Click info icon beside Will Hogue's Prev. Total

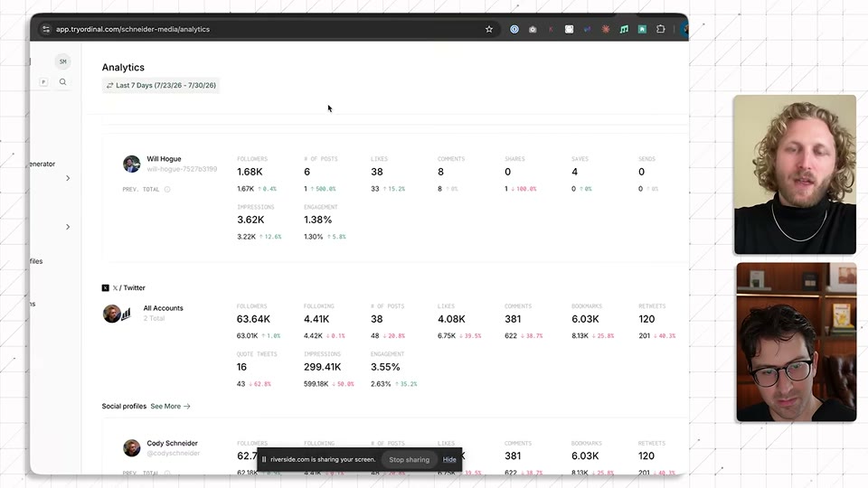[167, 189]
